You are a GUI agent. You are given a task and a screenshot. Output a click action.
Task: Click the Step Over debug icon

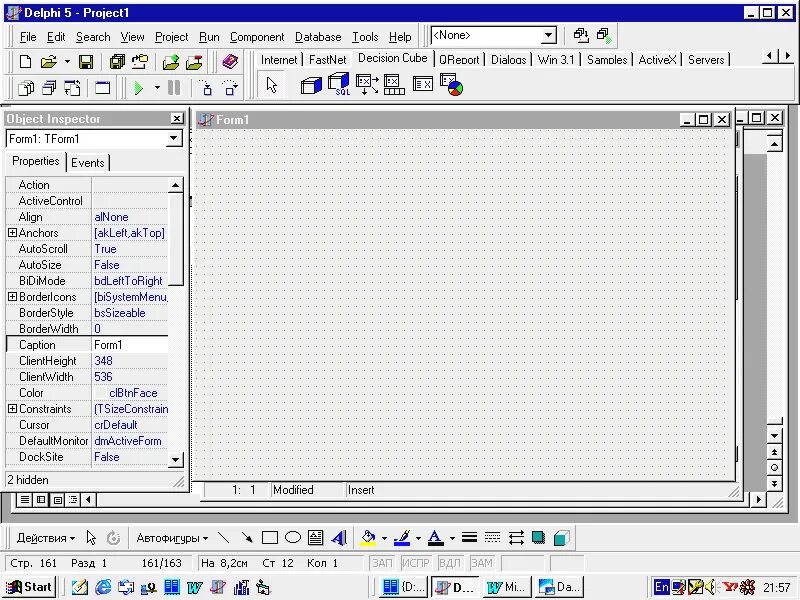231,88
